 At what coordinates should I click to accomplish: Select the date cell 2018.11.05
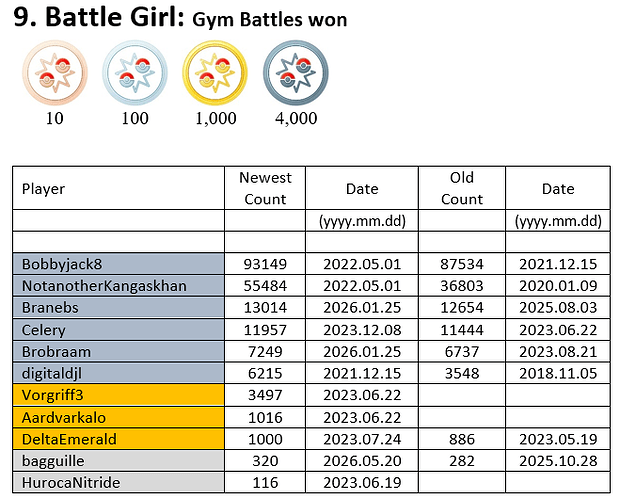[558, 373]
